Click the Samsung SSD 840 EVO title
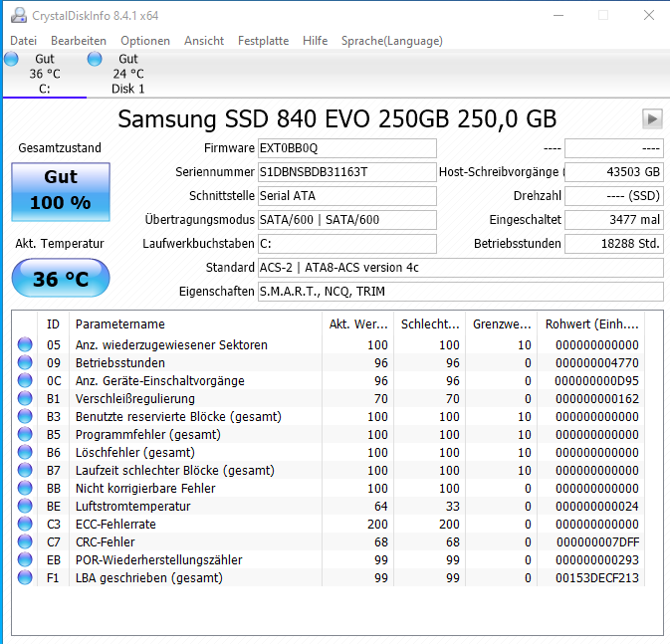The height and width of the screenshot is (644, 670). [337, 118]
